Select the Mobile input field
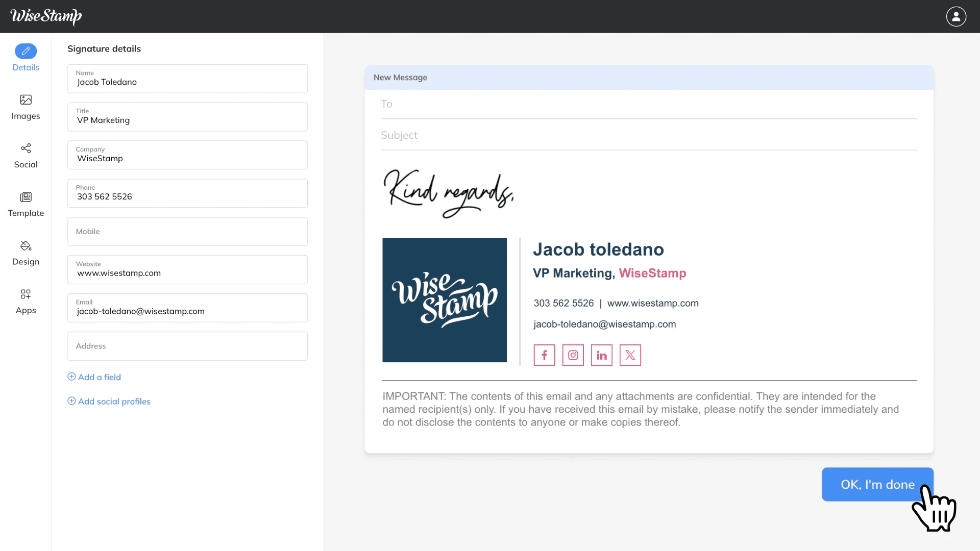This screenshot has width=980, height=551. 187,231
